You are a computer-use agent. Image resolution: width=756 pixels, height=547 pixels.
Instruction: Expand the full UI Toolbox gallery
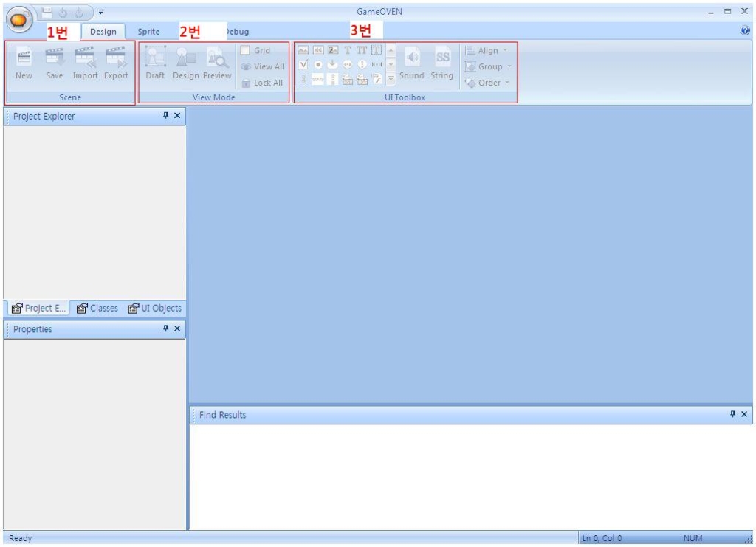(x=391, y=78)
